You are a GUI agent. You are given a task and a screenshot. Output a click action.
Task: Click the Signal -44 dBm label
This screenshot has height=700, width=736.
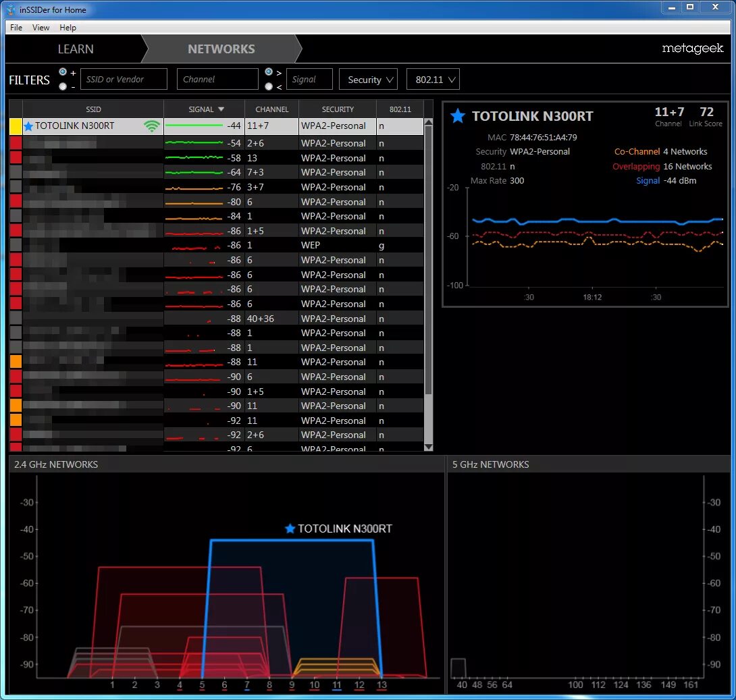coord(666,181)
